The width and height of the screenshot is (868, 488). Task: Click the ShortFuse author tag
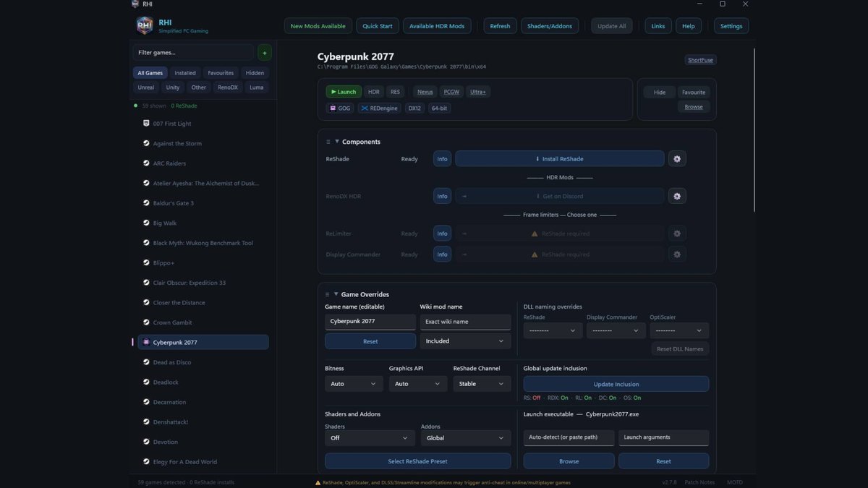700,60
